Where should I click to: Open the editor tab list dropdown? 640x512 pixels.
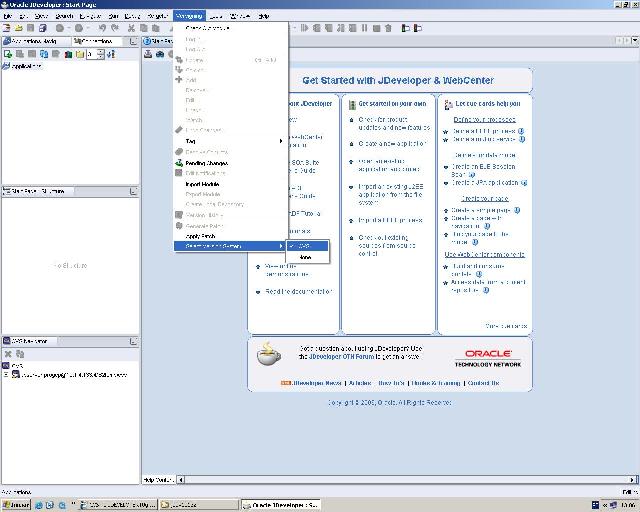tap(635, 40)
